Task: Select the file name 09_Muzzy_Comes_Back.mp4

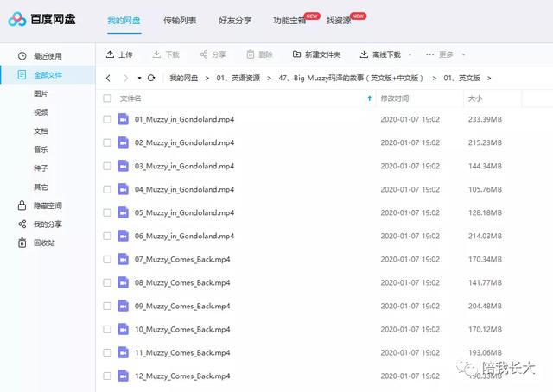Action: click(x=182, y=306)
